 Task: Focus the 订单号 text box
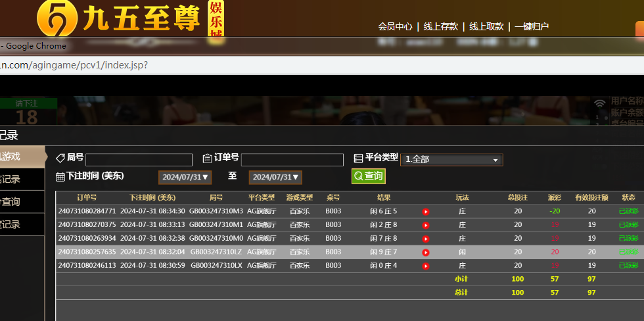click(292, 160)
